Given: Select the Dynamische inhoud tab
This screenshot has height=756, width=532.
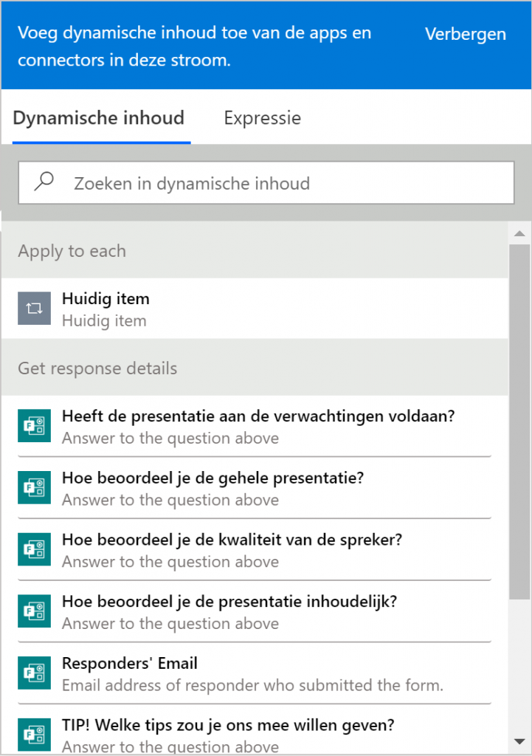Looking at the screenshot, I should point(98,118).
